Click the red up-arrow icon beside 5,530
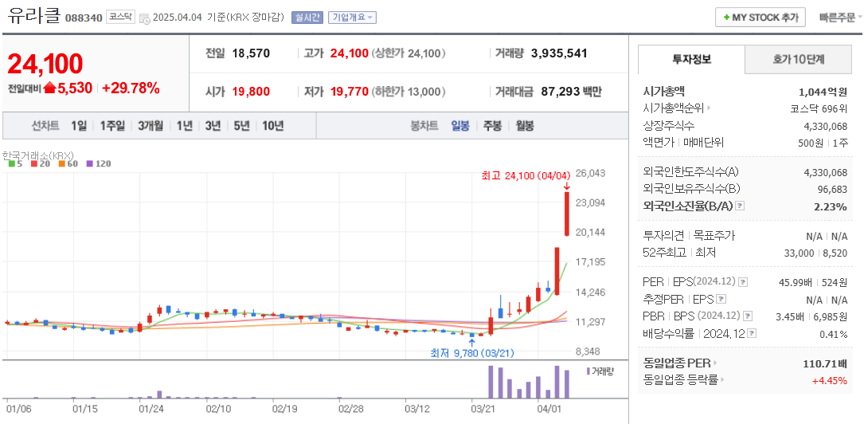 click(x=50, y=88)
